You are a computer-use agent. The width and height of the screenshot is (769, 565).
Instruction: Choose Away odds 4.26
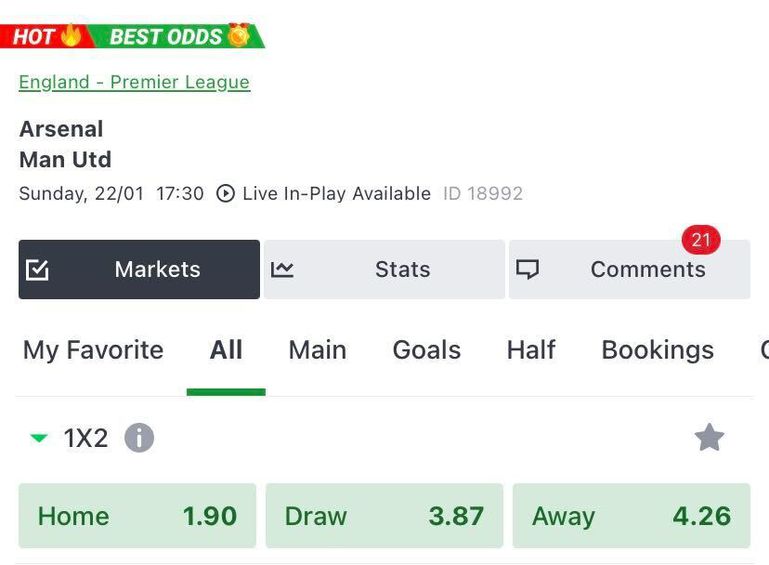(631, 516)
